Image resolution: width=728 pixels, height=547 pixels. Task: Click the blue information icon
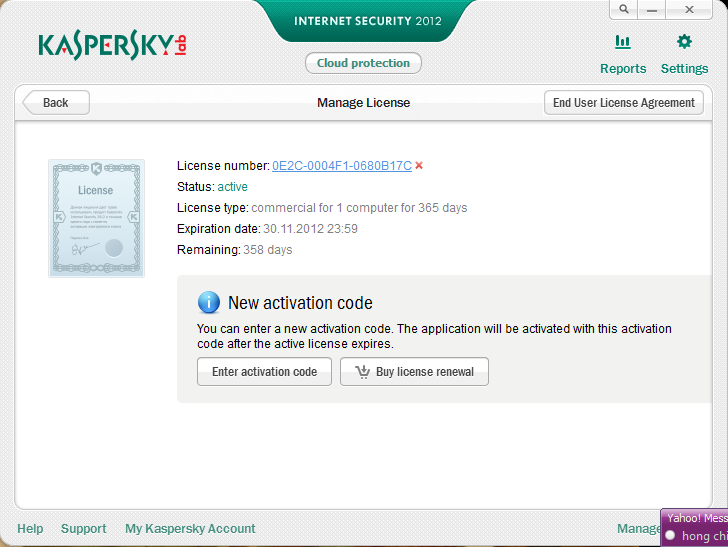coord(209,303)
